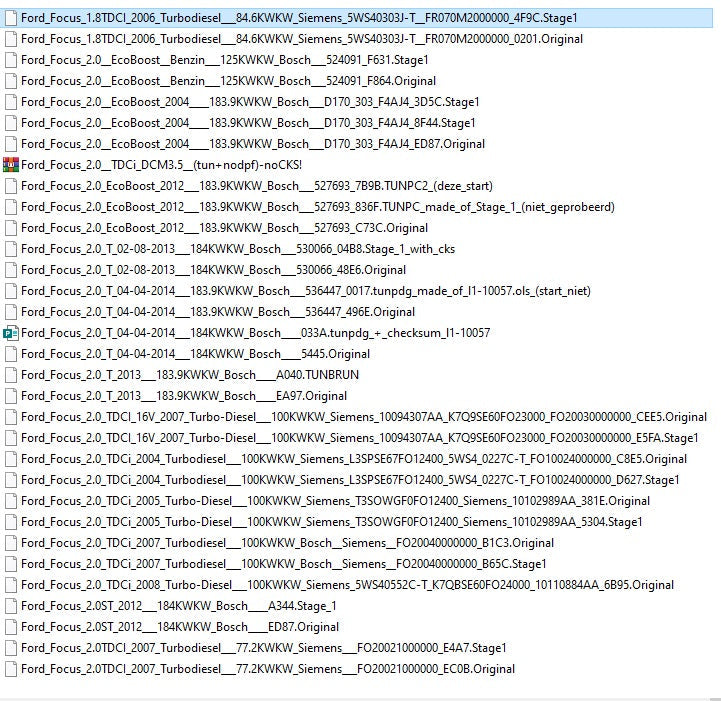This screenshot has width=721, height=701.
Task: Click the file icon of the EC0B.Original file
Action: pos(11,669)
